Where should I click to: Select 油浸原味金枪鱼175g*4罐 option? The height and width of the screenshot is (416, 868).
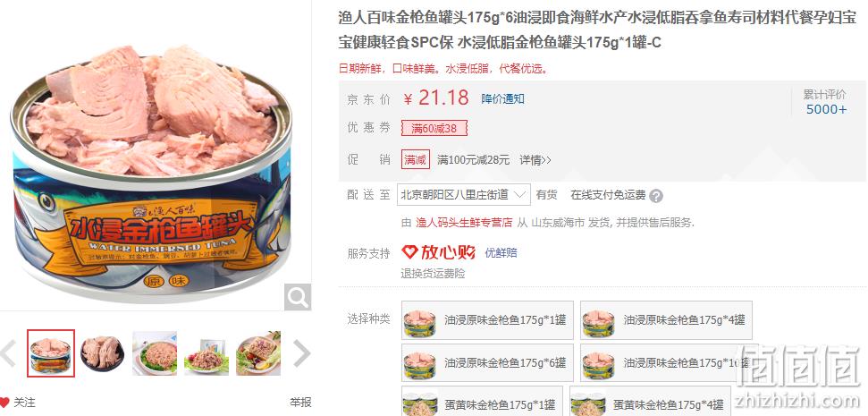pos(667,320)
